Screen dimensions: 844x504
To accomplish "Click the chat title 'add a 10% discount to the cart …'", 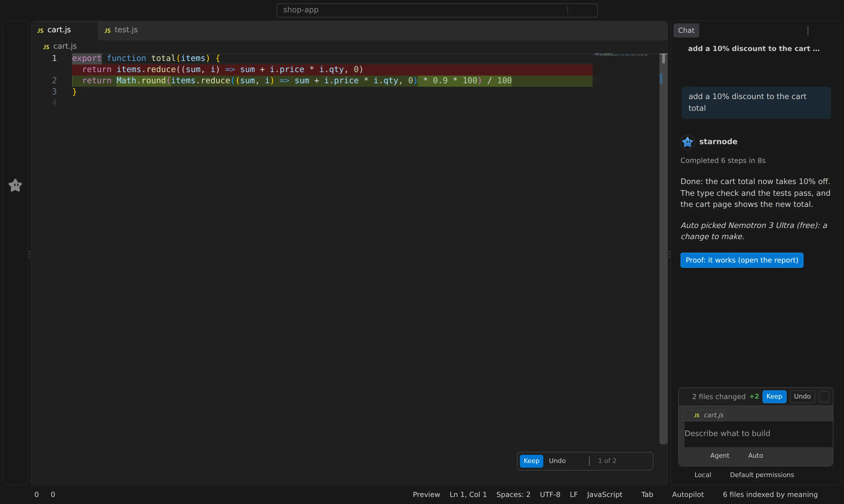I will pyautogui.click(x=754, y=49).
